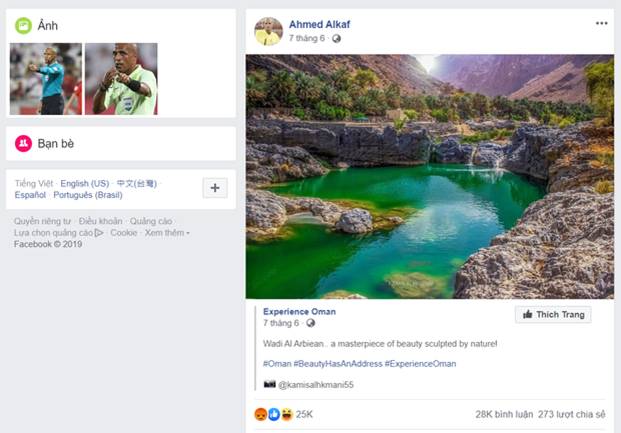Open the 28K bình luận comments
621x433 pixels.
[502, 413]
